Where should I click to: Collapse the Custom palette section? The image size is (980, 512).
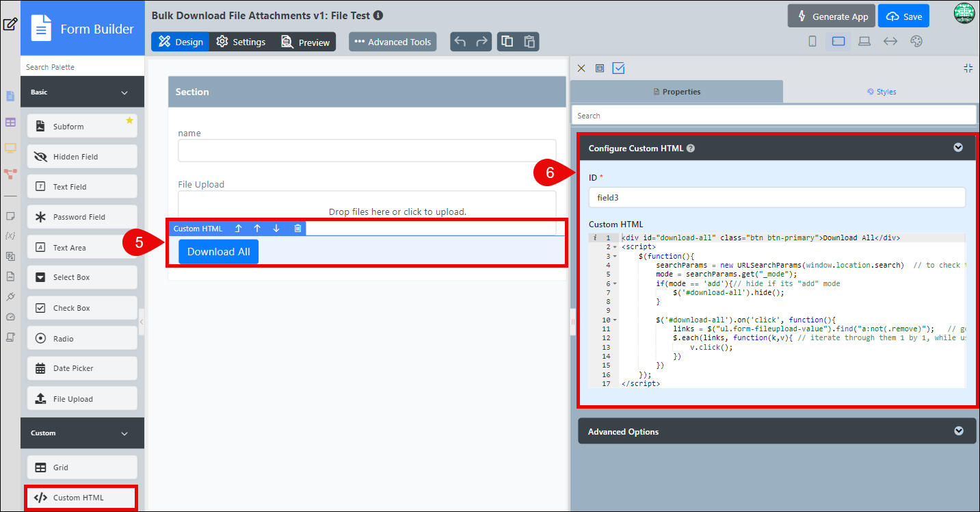[124, 433]
